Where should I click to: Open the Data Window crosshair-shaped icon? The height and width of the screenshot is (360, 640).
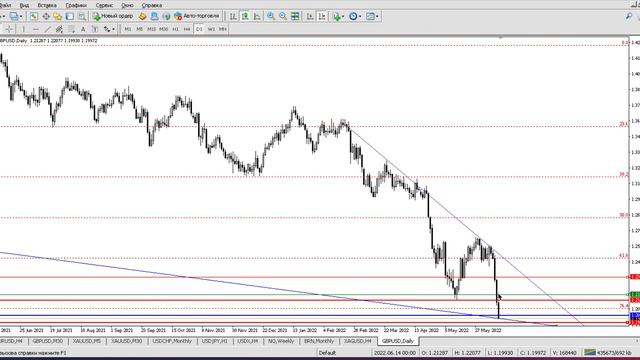click(x=46, y=16)
